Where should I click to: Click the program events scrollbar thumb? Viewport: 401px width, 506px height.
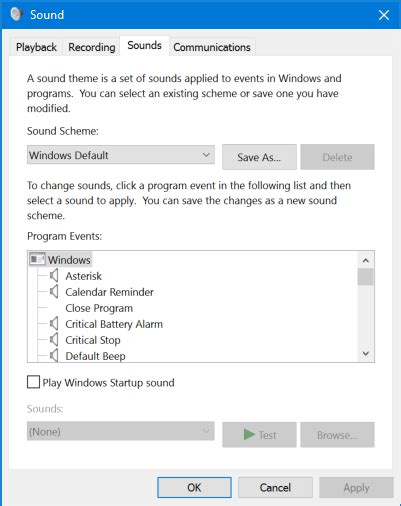tap(366, 277)
